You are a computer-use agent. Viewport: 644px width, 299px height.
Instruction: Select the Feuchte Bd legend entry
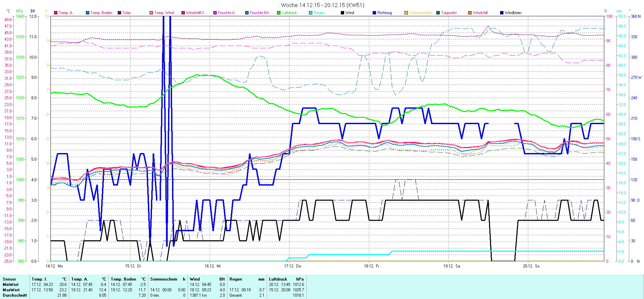point(259,13)
